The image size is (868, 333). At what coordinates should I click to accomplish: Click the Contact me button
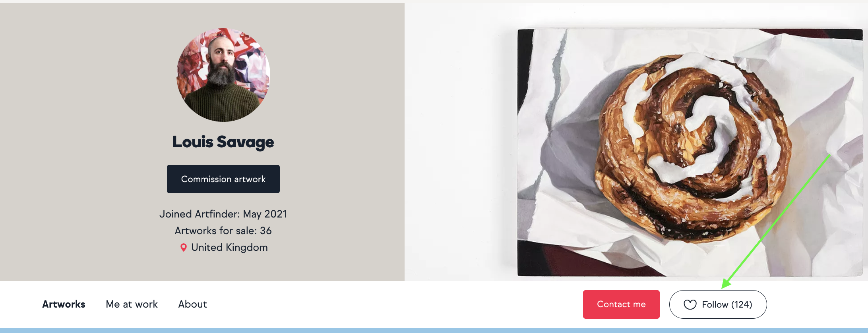point(621,304)
